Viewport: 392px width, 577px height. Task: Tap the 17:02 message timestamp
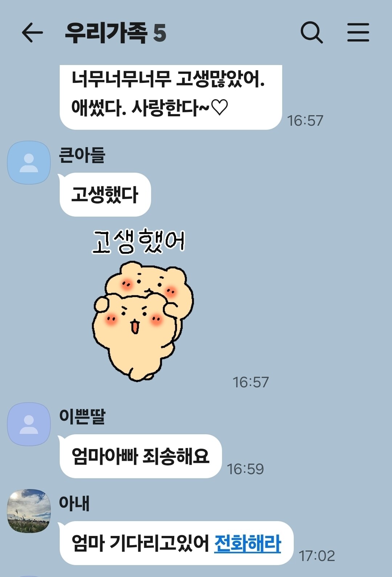click(317, 556)
